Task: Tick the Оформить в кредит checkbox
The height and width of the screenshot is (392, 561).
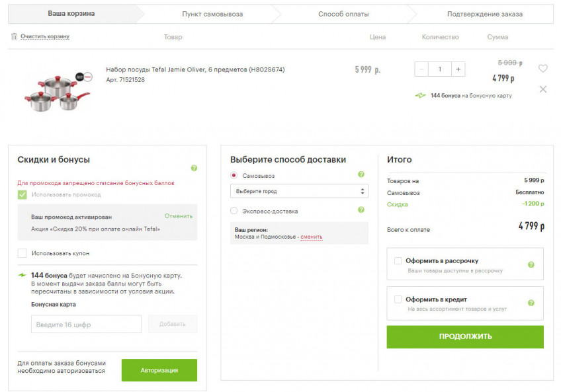Action: pyautogui.click(x=398, y=299)
